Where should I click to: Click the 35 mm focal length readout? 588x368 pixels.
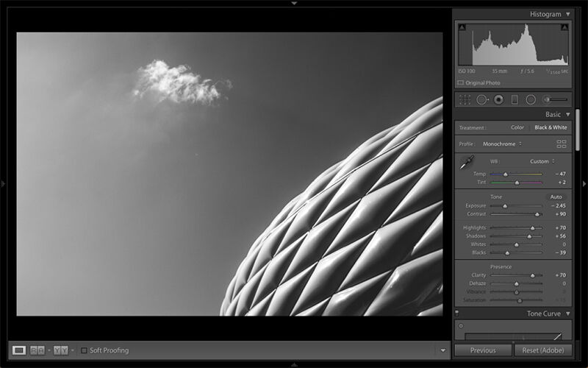pos(500,71)
